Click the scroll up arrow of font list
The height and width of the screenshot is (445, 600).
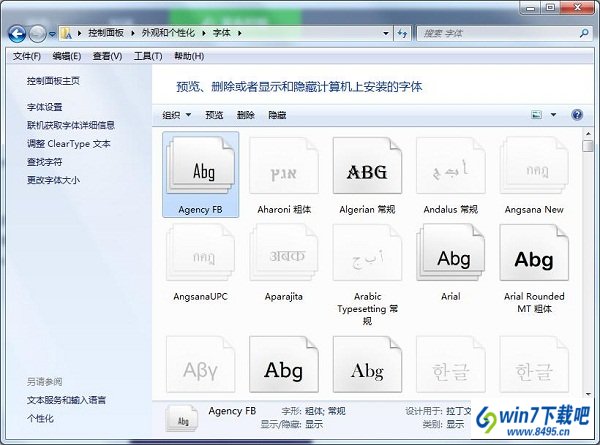pos(588,134)
